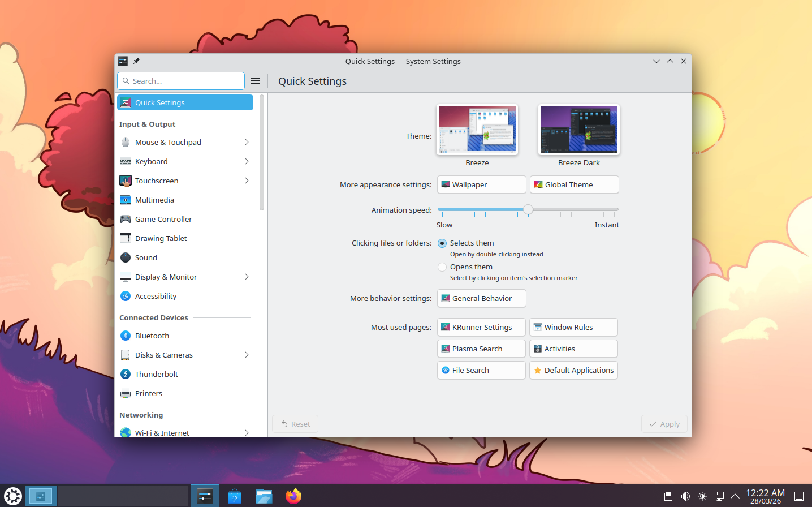The image size is (812, 507).
Task: Select 'Opens them' radio option
Action: click(x=442, y=267)
